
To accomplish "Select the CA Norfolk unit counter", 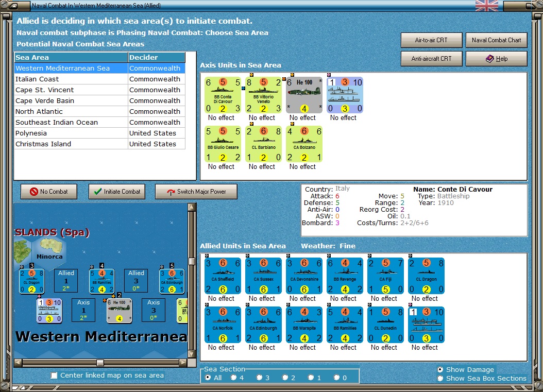I will (223, 325).
